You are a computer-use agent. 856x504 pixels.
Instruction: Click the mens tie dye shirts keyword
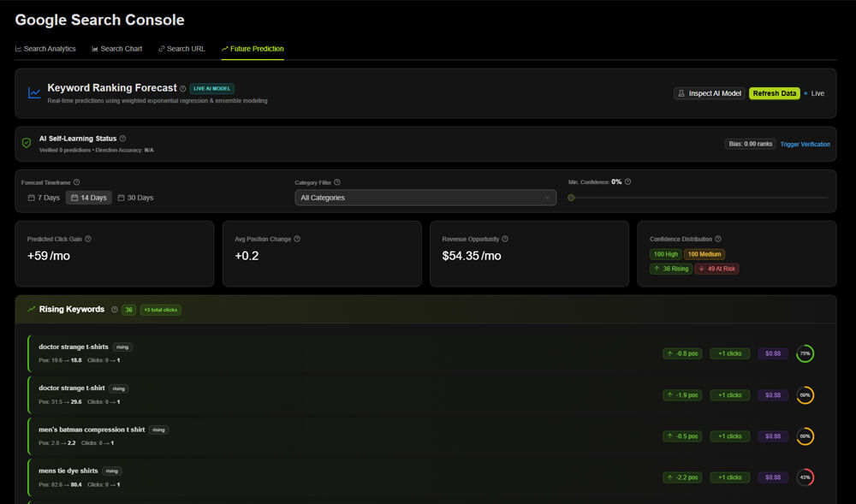click(x=68, y=471)
